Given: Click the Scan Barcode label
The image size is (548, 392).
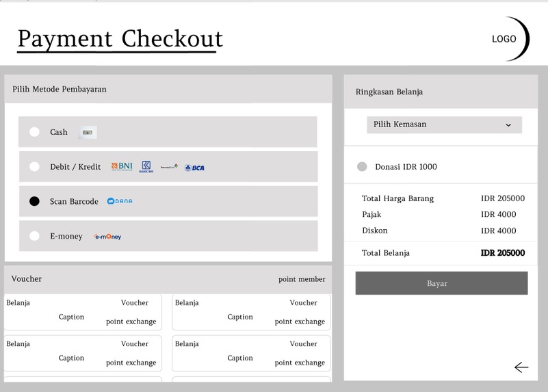Looking at the screenshot, I should pyautogui.click(x=74, y=202).
